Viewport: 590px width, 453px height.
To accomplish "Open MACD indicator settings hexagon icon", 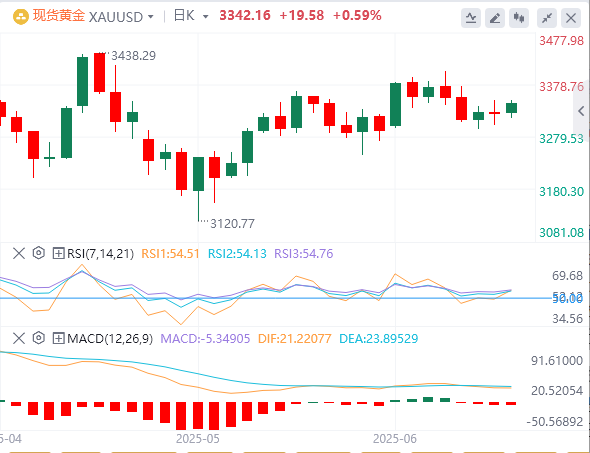I will (38, 338).
